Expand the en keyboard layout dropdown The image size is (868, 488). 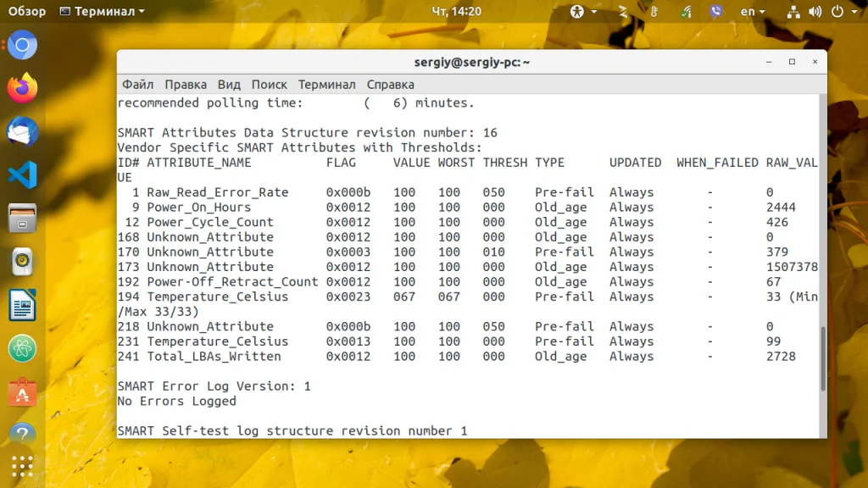pyautogui.click(x=753, y=11)
